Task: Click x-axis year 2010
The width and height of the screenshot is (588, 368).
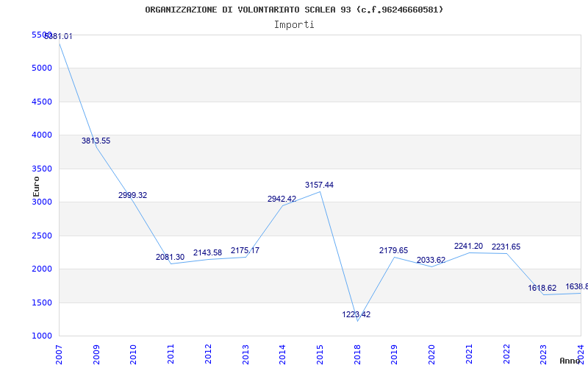Action: point(134,355)
